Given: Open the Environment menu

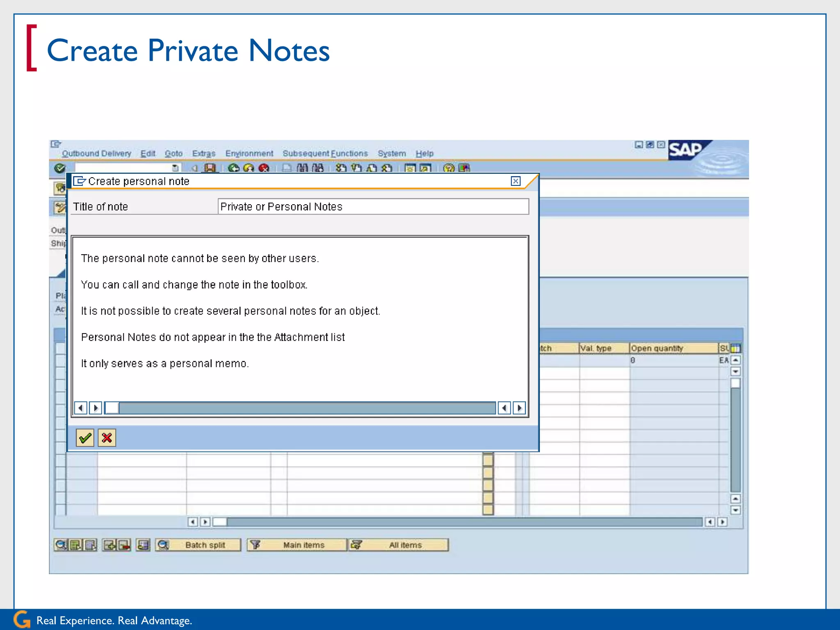Looking at the screenshot, I should [249, 153].
